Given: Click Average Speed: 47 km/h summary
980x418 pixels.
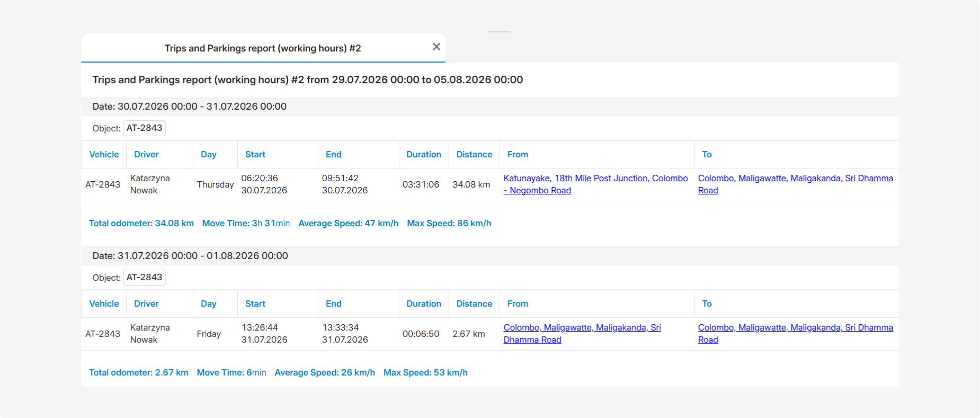Looking at the screenshot, I should point(348,224).
